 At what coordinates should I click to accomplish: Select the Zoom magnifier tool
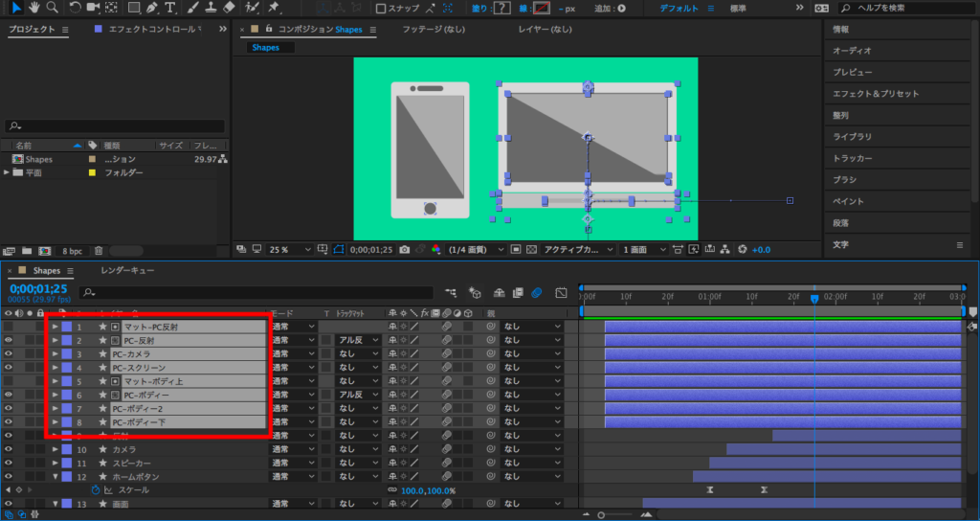(52, 8)
